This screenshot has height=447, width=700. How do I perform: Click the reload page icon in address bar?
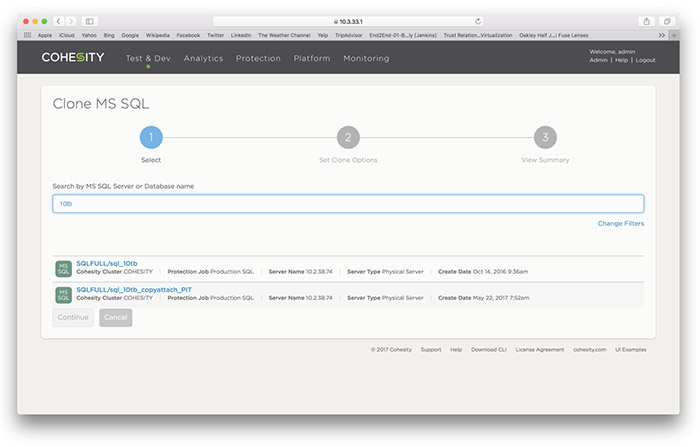click(x=478, y=20)
